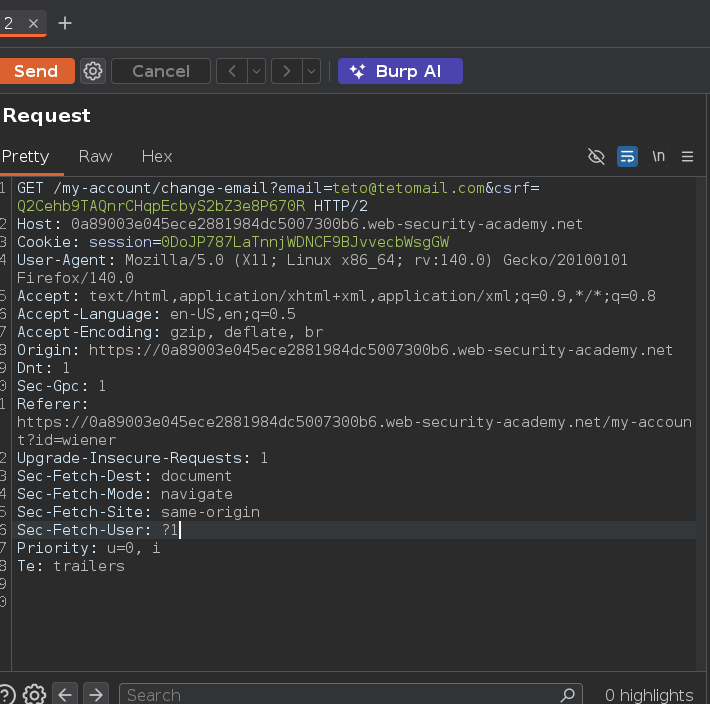
Task: Click the Upgrade-Insecure-Requests header
Action: 142,458
